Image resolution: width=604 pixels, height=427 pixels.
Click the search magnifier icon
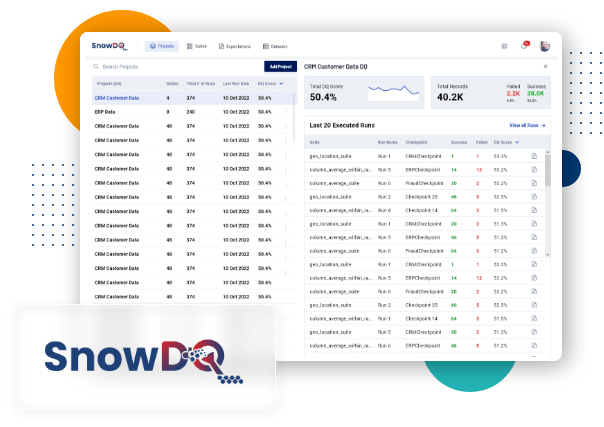click(x=96, y=67)
